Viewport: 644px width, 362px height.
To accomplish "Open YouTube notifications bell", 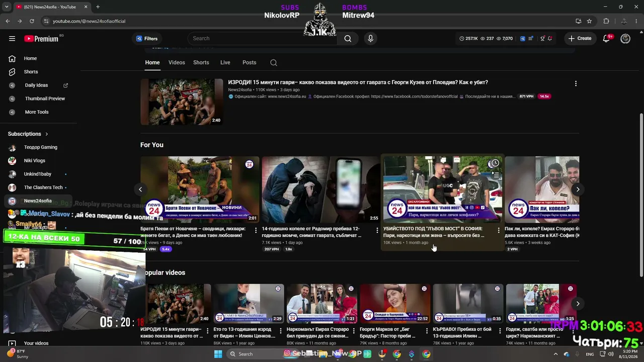I will point(607,39).
